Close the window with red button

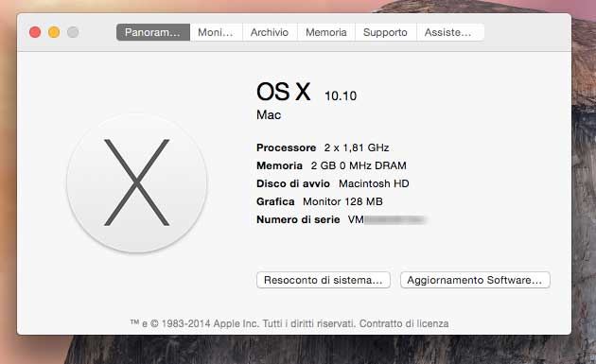[35, 32]
